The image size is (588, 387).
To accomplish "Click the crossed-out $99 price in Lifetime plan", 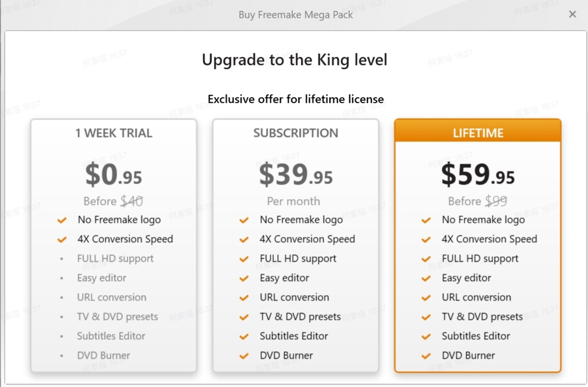I will (x=496, y=201).
